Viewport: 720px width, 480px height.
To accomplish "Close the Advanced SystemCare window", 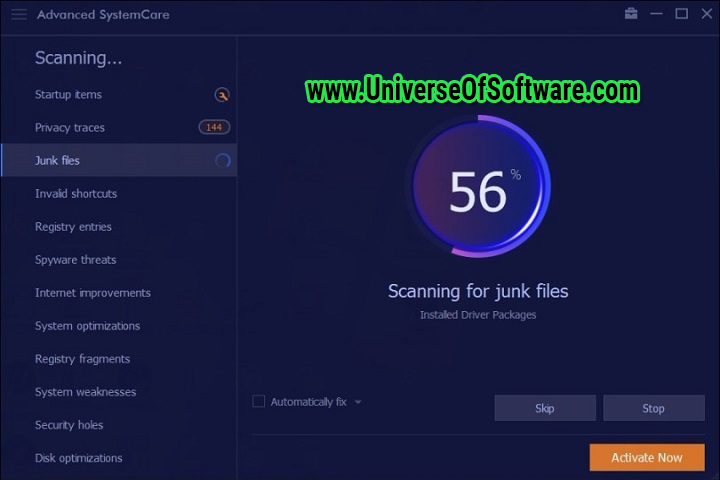I will [707, 14].
